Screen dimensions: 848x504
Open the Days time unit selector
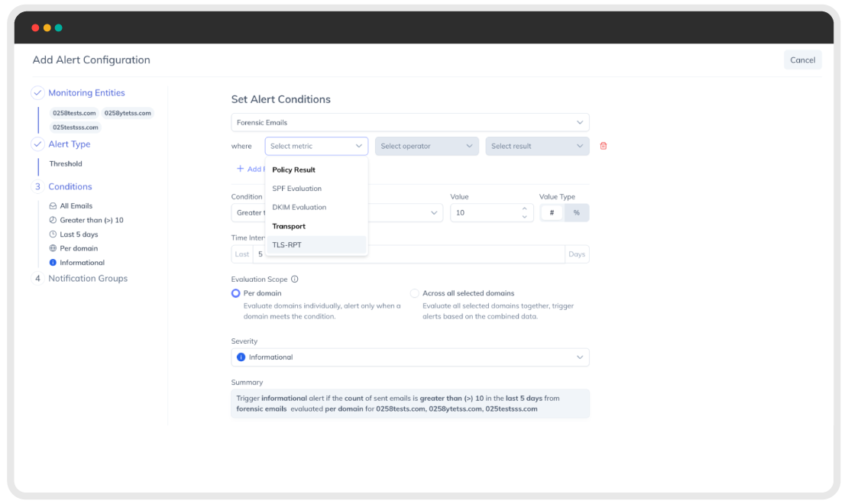coord(577,254)
